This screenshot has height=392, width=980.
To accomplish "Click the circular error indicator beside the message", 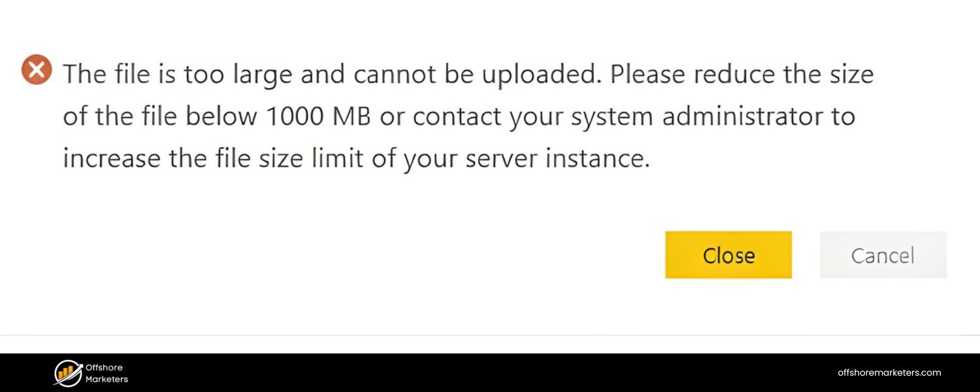I will coord(37,70).
